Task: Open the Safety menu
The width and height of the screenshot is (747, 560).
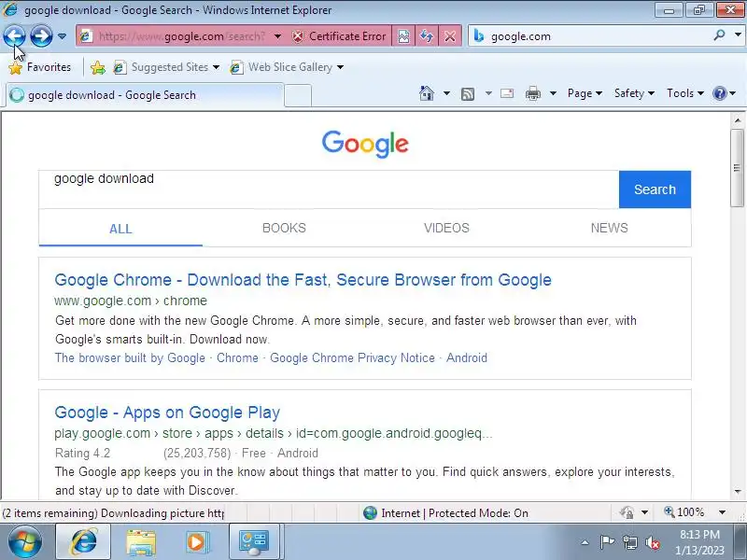Action: coord(634,93)
